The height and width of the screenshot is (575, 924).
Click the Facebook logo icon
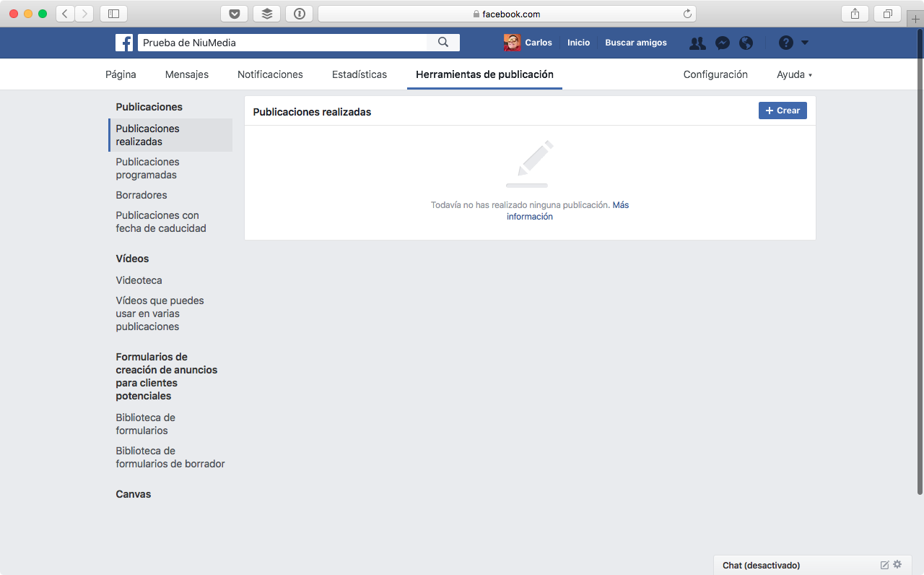click(124, 43)
